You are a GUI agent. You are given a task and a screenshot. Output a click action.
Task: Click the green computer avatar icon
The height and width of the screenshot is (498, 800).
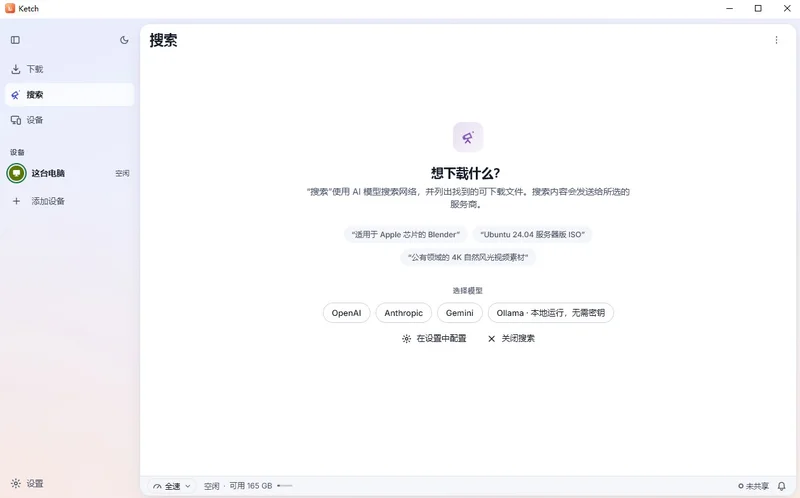click(x=16, y=173)
